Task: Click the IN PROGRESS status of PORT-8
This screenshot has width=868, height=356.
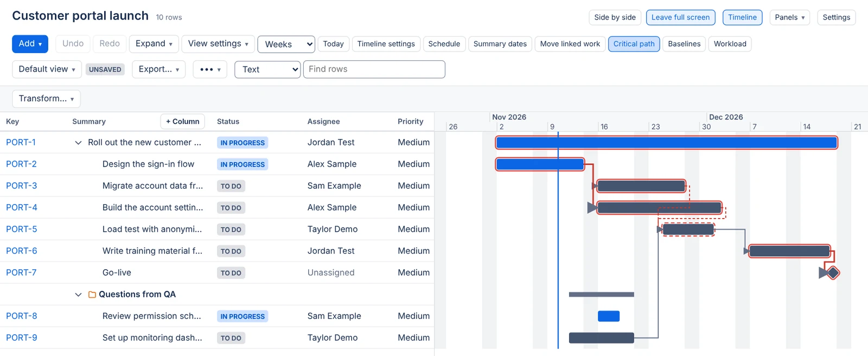Action: click(x=242, y=316)
